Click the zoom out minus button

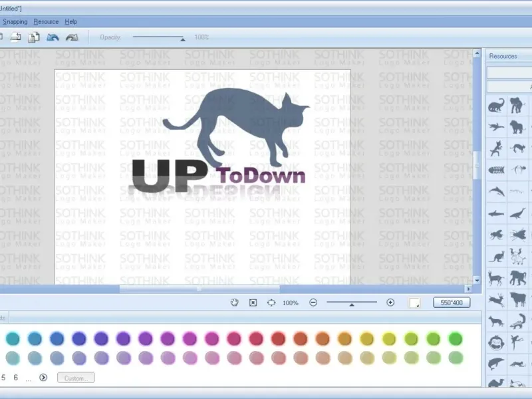[x=313, y=303]
